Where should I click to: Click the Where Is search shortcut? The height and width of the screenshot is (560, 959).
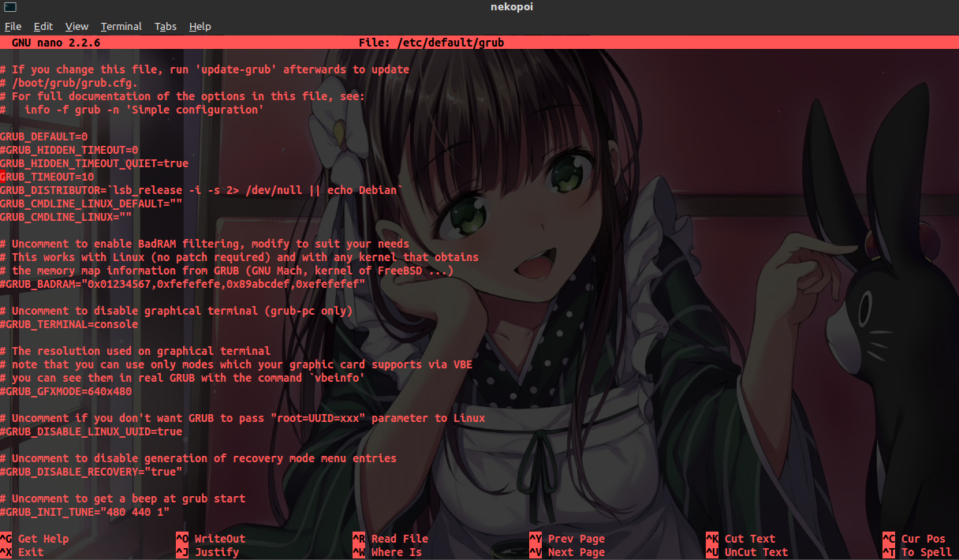click(x=397, y=552)
